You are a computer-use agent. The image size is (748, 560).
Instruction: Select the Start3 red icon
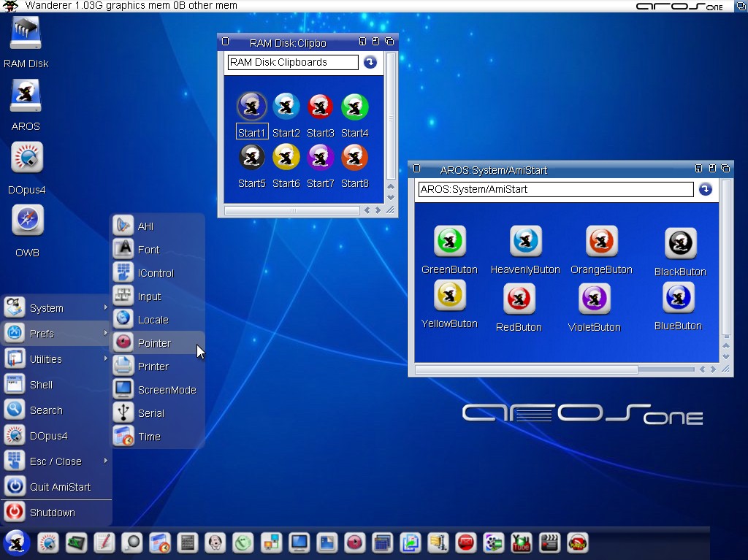[320, 107]
